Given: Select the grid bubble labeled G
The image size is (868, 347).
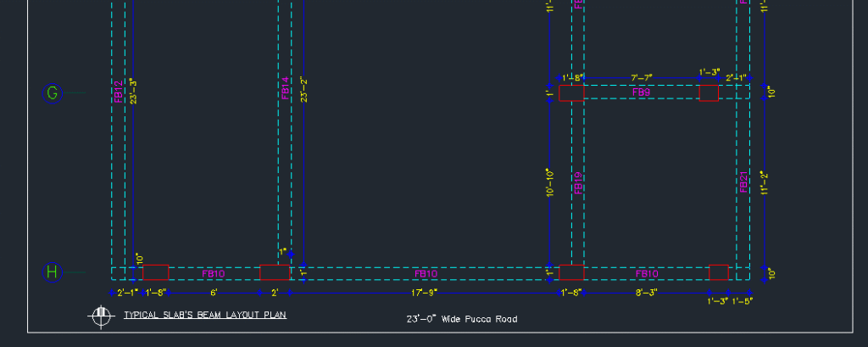Looking at the screenshot, I should pyautogui.click(x=52, y=93).
